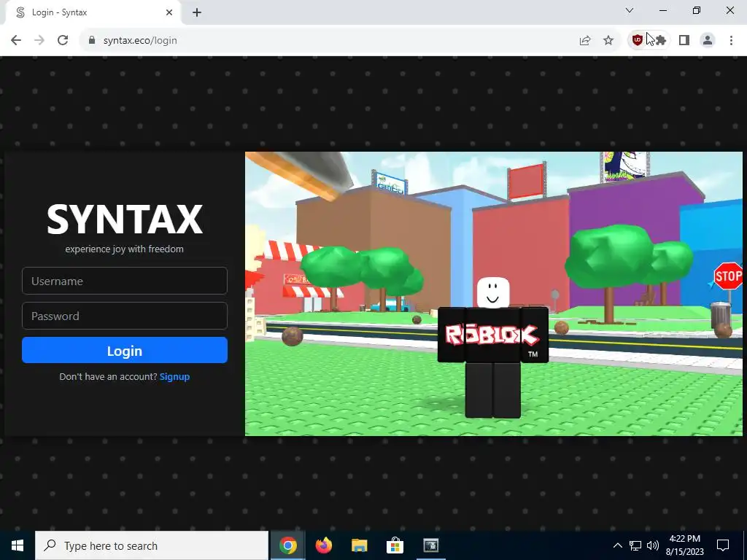Image resolution: width=747 pixels, height=560 pixels.
Task: Open clock showing 4:22 PM
Action: coord(684,545)
